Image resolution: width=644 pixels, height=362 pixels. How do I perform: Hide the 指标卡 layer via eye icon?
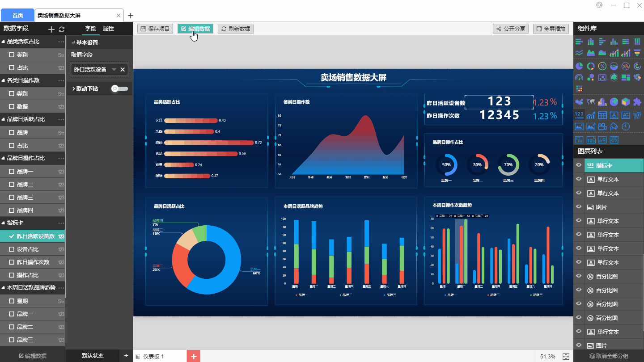(x=579, y=165)
